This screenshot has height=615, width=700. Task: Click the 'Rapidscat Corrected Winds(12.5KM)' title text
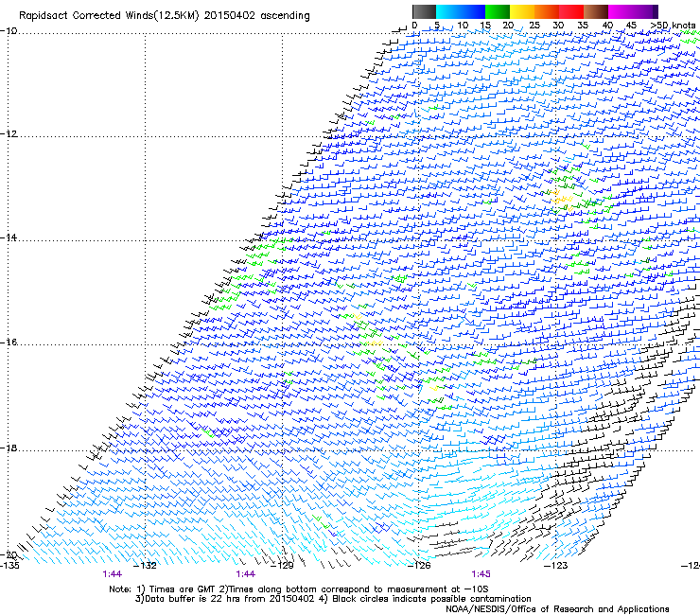click(x=109, y=16)
